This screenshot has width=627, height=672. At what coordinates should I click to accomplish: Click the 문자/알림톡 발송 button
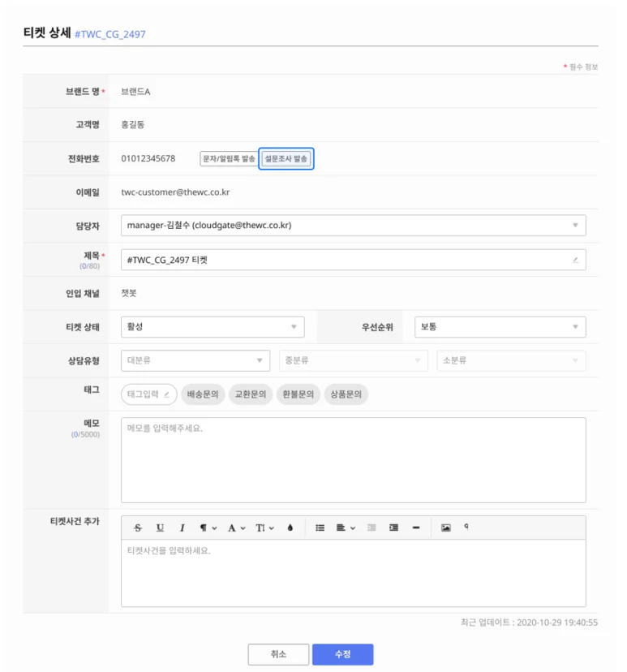[228, 159]
